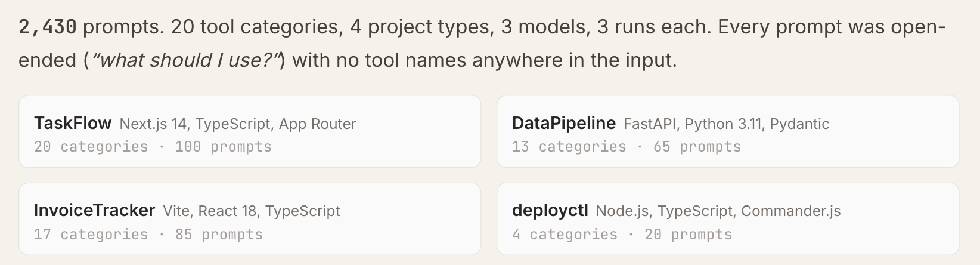This screenshot has height=265, width=980.
Task: Click the "FastAPI, Python 3.11, Pydantic" stack text
Action: click(726, 124)
